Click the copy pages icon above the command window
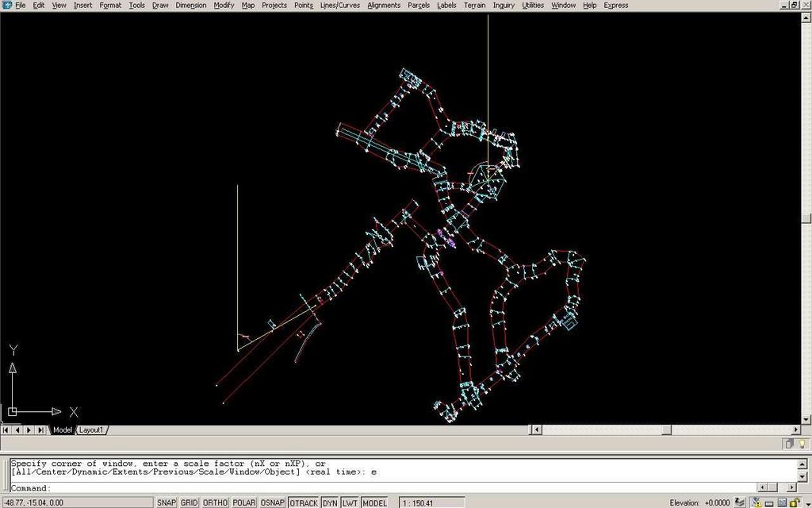The image size is (812, 508). point(790,444)
